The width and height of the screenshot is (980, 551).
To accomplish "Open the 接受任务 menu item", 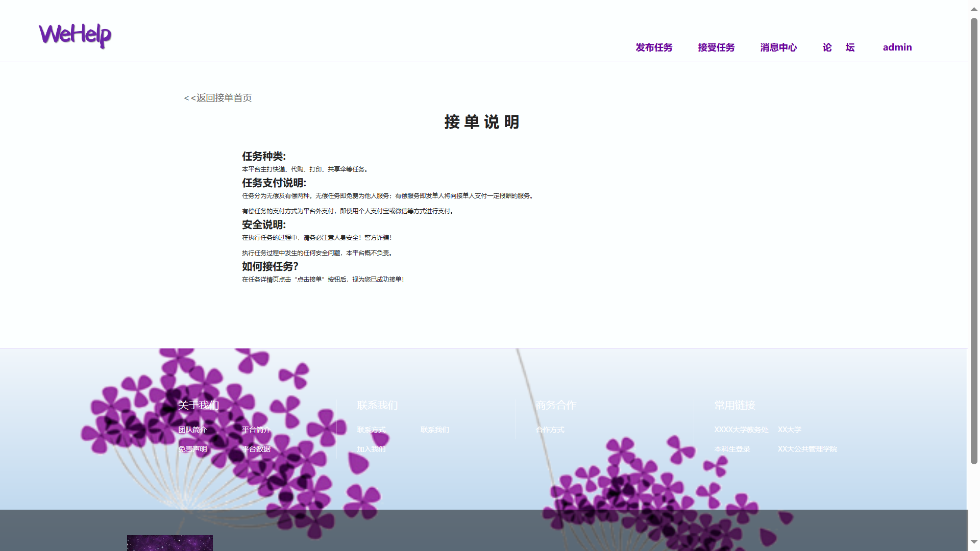I will [716, 47].
